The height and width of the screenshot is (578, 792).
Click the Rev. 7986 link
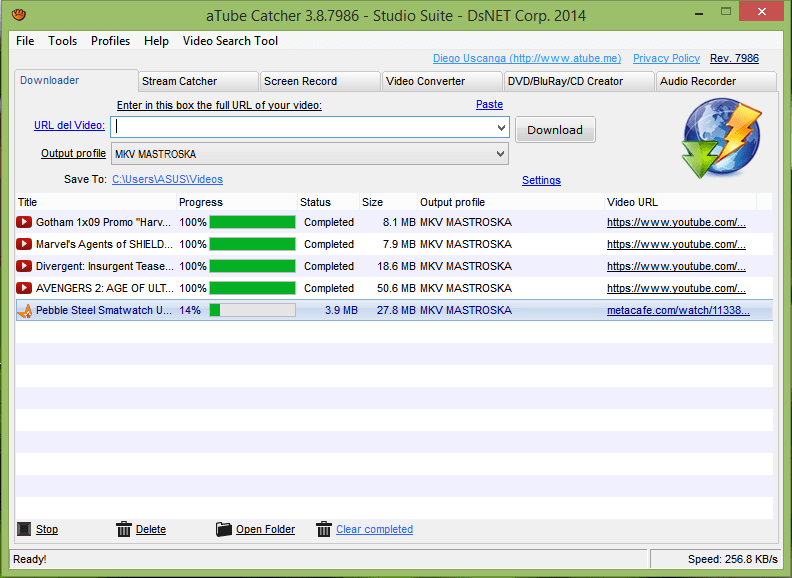pos(734,58)
